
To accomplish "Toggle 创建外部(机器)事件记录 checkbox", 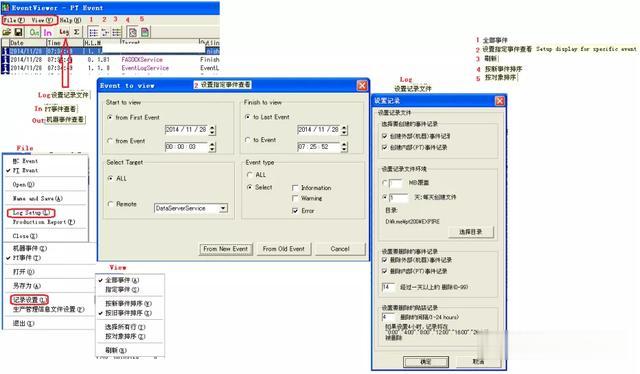I will (x=384, y=136).
